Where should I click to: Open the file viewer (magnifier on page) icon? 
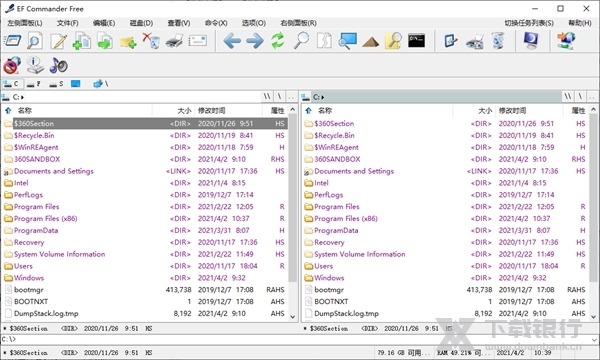click(35, 41)
